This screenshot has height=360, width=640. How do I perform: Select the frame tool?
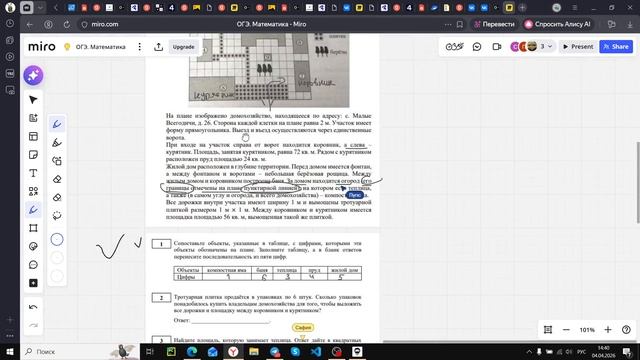(33, 228)
